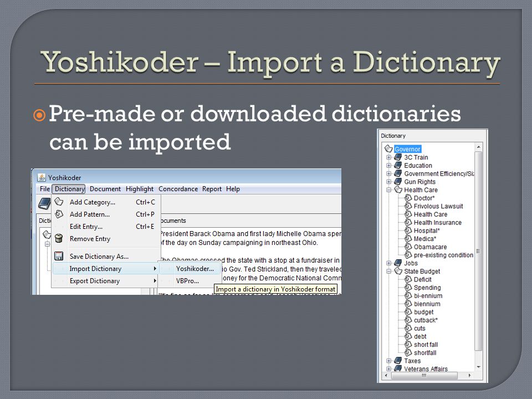Choose Save Dictionary As... entry
The width and height of the screenshot is (532, 399).
(x=106, y=257)
